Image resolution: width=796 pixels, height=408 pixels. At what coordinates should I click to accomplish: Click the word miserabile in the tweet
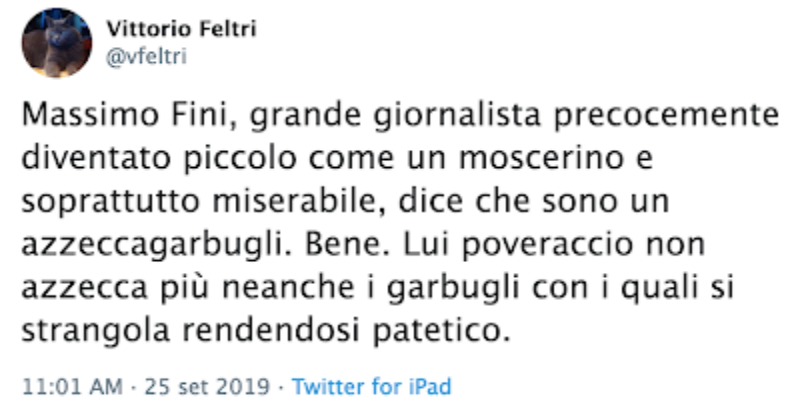pos(301,202)
